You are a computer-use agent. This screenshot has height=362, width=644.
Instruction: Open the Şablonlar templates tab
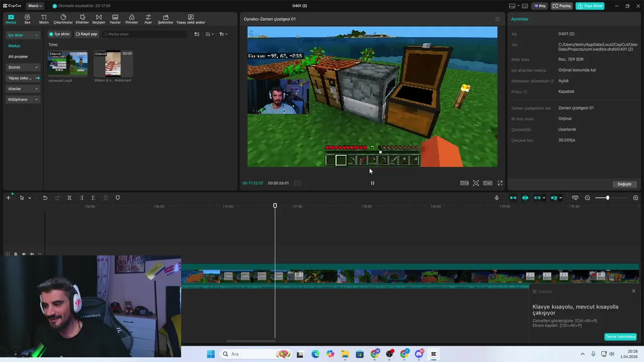coord(166,19)
